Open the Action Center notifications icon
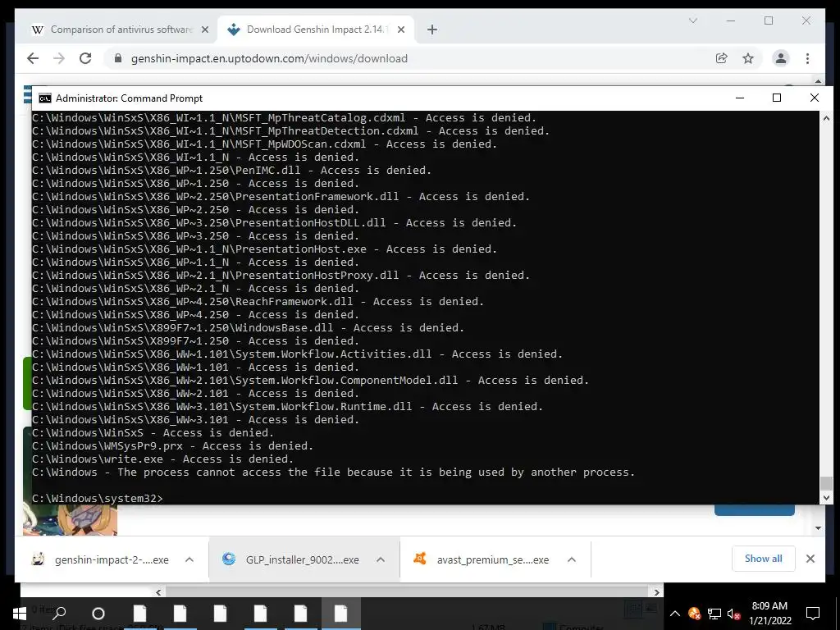The height and width of the screenshot is (630, 840). point(813,614)
